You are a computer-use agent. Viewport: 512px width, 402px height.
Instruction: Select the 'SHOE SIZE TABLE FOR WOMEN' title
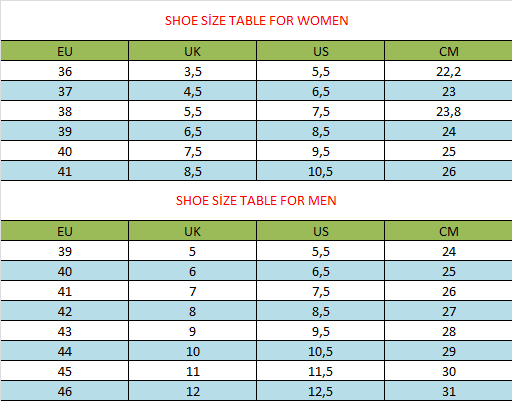click(x=256, y=21)
